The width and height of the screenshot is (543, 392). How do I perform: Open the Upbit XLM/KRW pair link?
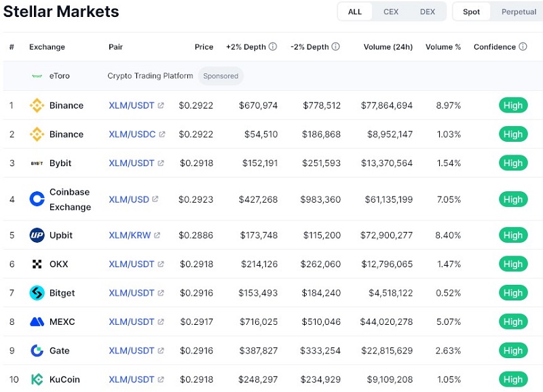130,235
